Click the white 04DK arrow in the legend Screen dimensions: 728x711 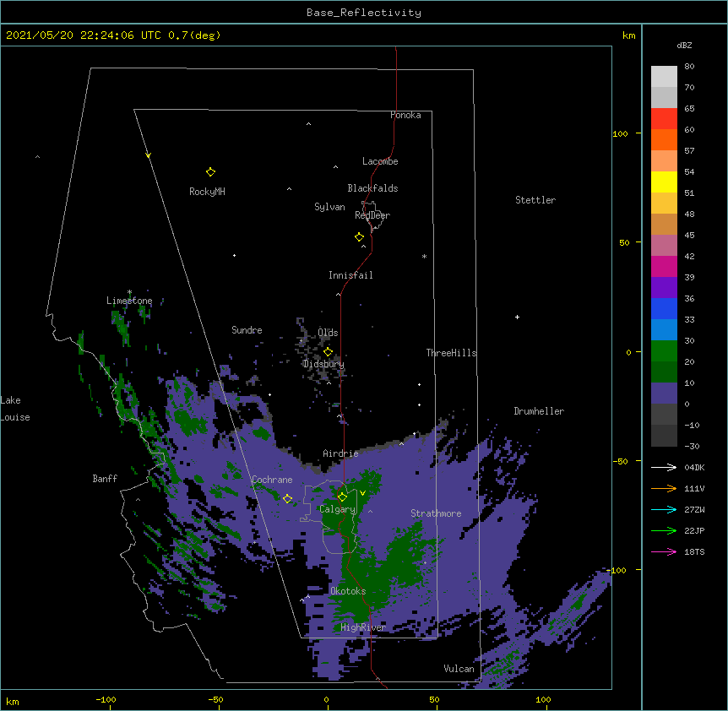[x=664, y=467]
